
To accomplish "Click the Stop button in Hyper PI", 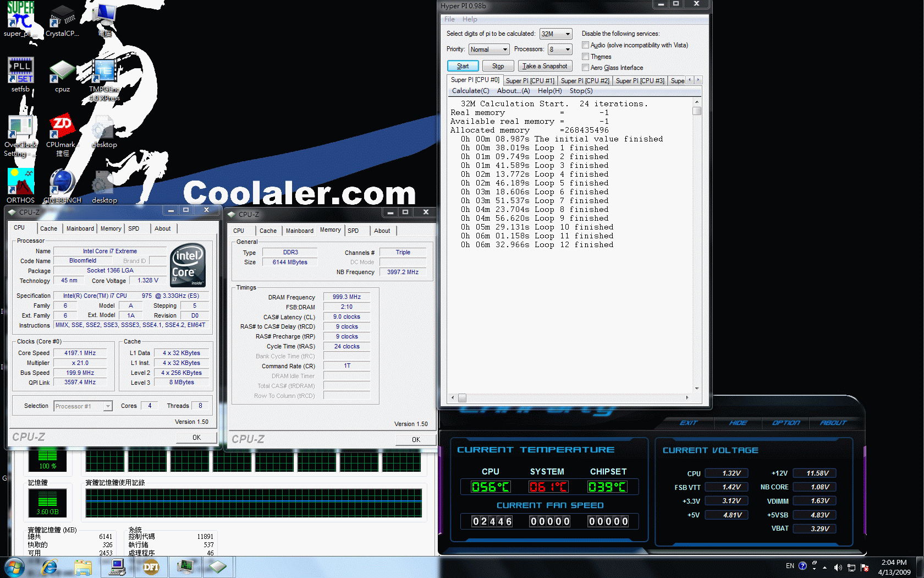I will pos(498,66).
